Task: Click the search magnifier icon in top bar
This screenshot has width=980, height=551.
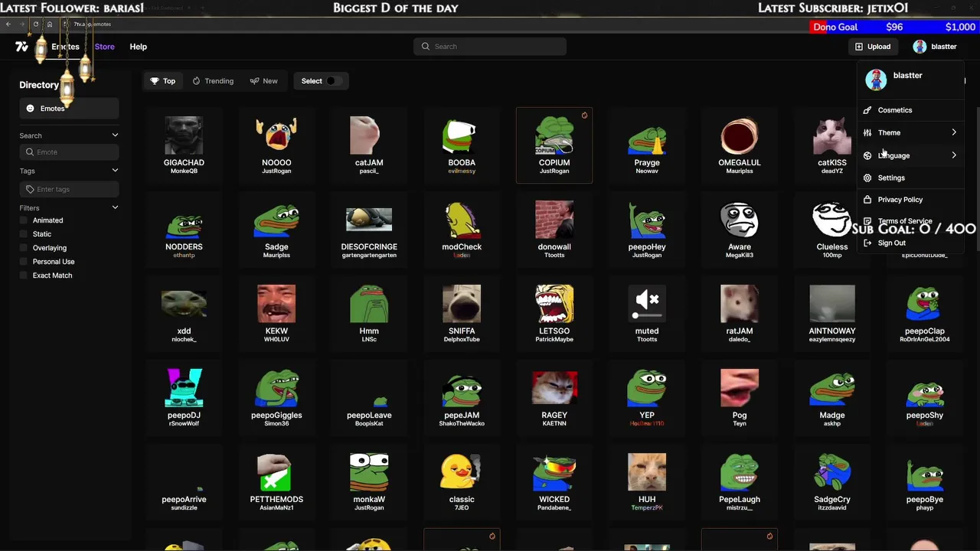Action: click(x=426, y=47)
